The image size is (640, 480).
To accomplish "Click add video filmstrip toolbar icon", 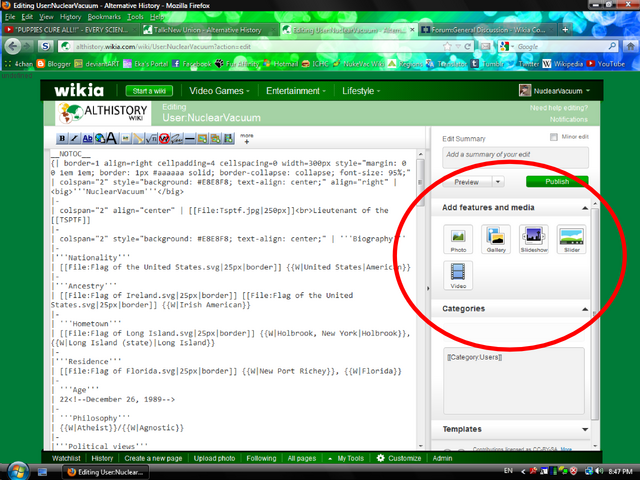I will click(x=228, y=138).
